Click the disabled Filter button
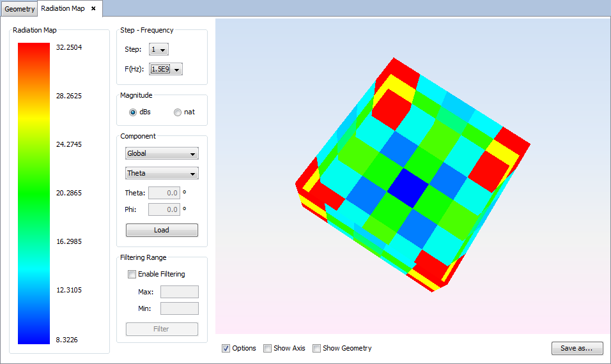 pyautogui.click(x=162, y=330)
